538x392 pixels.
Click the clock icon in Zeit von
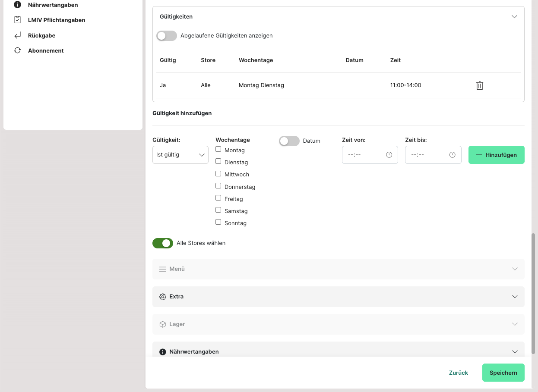[x=389, y=155]
